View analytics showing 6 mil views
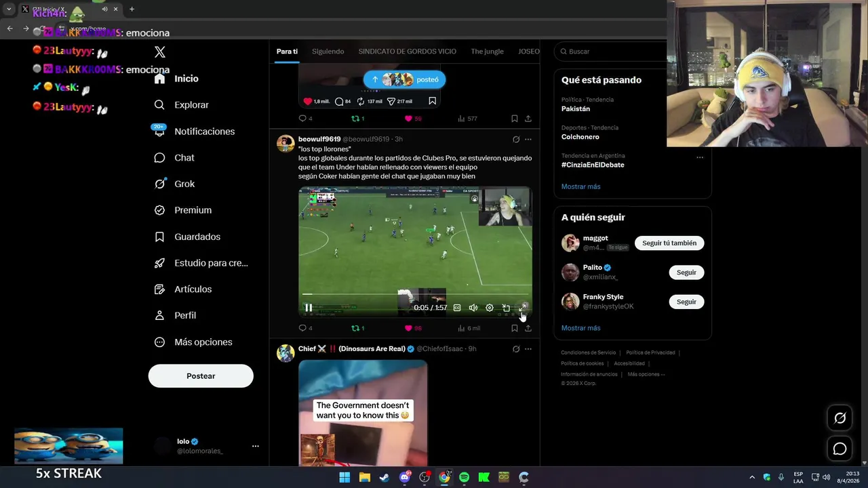This screenshot has width=868, height=488. (469, 328)
